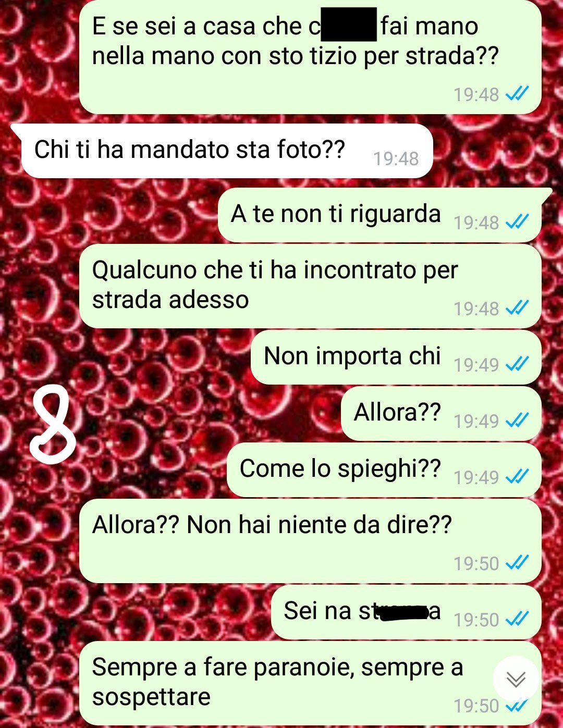Click the black censored block in first message

(x=349, y=24)
